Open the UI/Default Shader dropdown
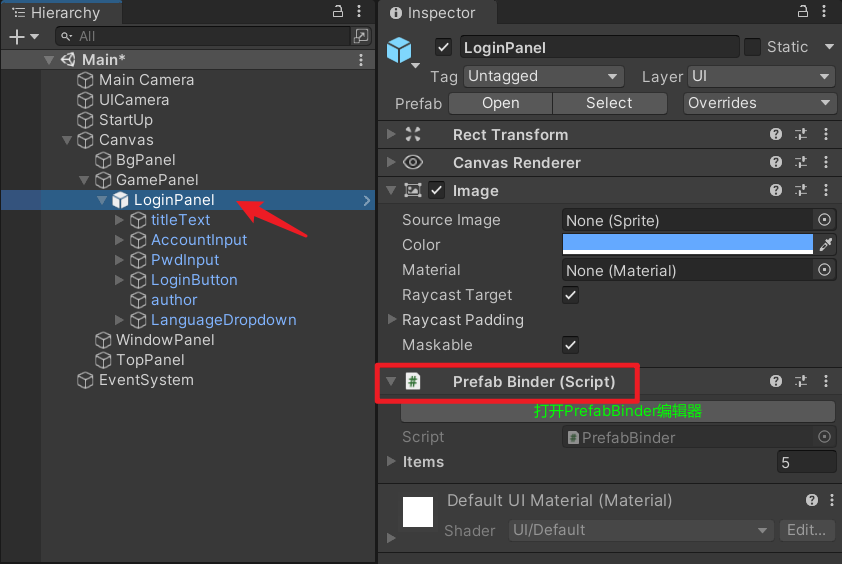This screenshot has height=564, width=842. pyautogui.click(x=641, y=530)
